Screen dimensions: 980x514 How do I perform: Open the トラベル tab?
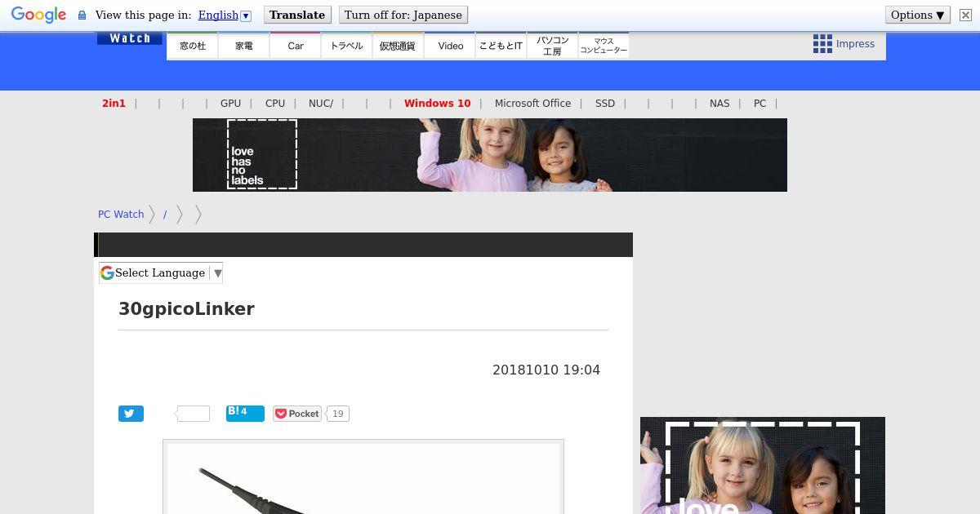click(x=347, y=46)
